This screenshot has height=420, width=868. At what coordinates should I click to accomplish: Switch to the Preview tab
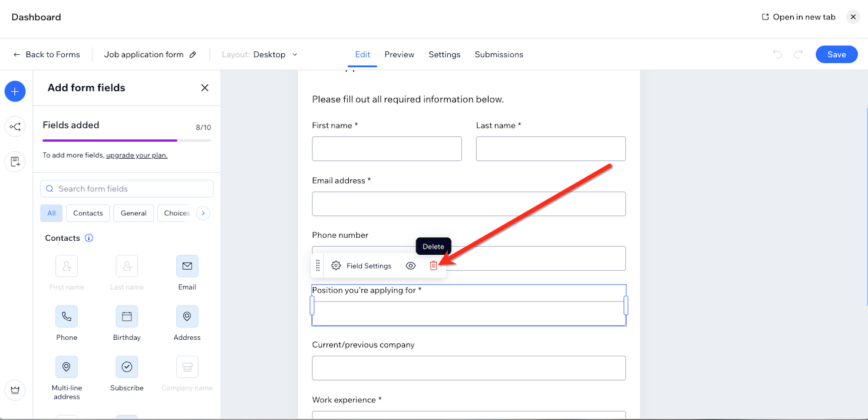(399, 55)
